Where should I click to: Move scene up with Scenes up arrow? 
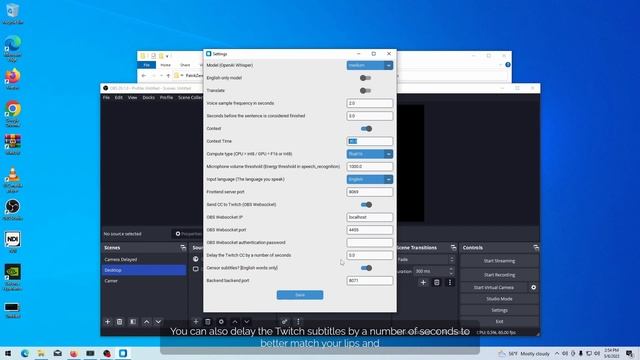[x=146, y=322]
